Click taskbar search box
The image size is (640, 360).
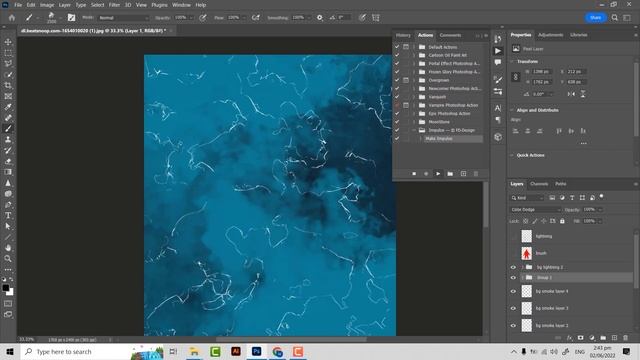tap(92, 351)
